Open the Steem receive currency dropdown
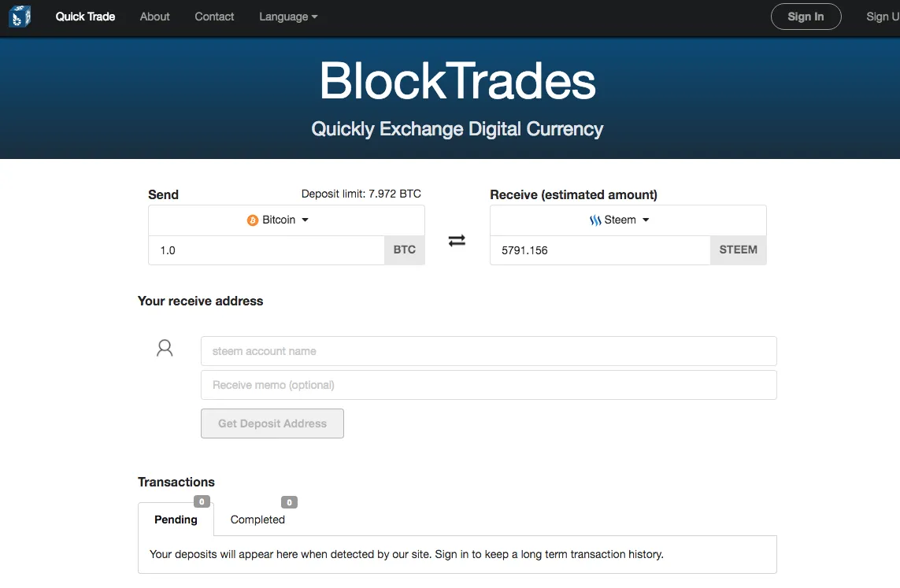Viewport: 900px width, 588px height. point(628,220)
